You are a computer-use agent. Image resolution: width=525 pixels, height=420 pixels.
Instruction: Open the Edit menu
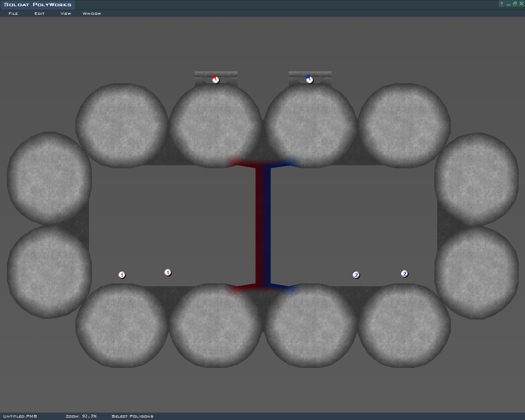pyautogui.click(x=39, y=14)
